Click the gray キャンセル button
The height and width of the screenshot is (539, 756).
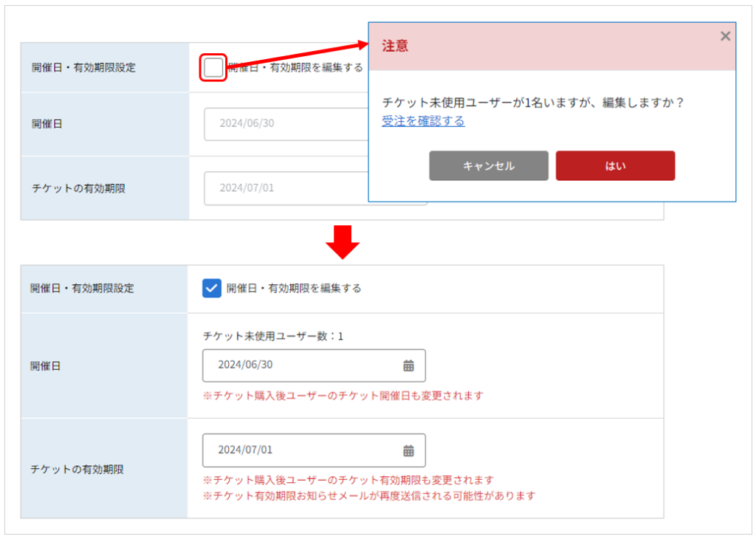click(x=489, y=166)
